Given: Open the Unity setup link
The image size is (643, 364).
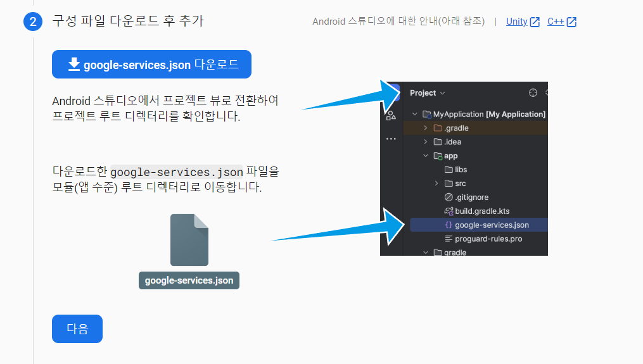Looking at the screenshot, I should (x=516, y=22).
